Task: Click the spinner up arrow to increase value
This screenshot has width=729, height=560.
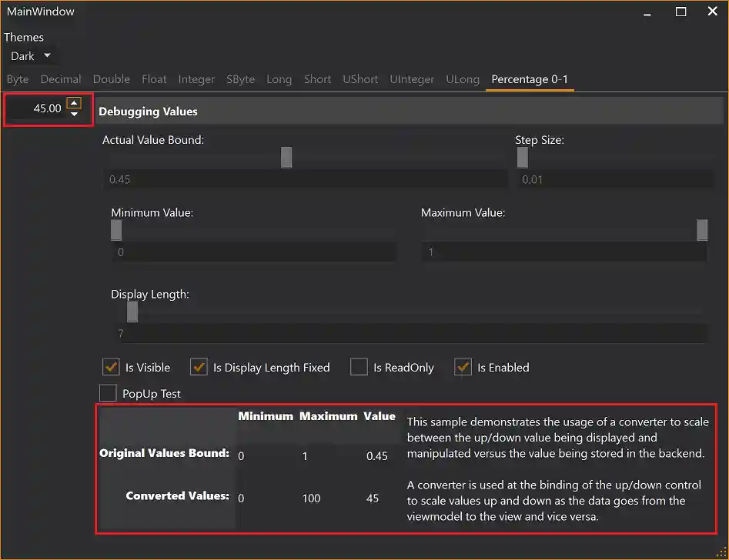Action: coord(74,103)
